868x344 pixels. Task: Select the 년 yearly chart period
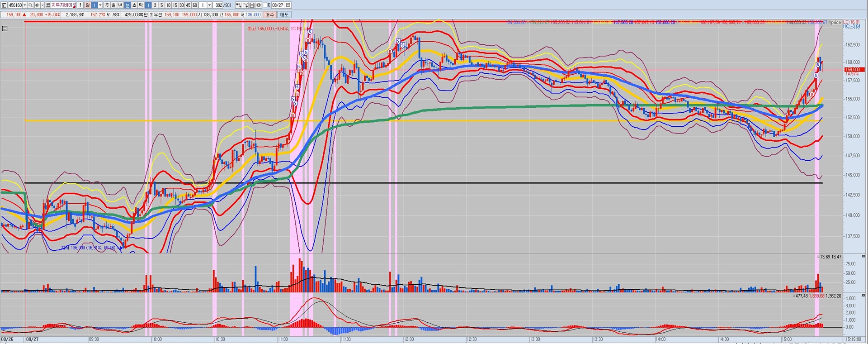pyautogui.click(x=121, y=5)
